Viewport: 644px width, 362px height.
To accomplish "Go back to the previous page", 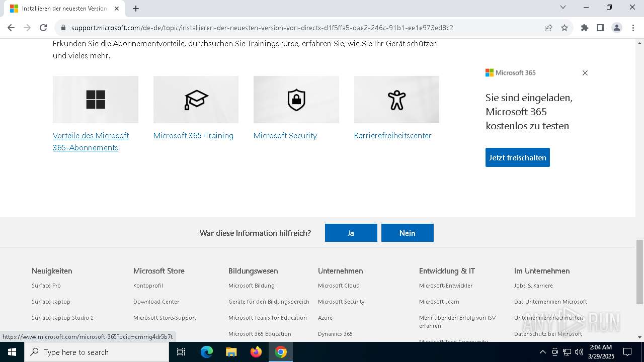I will tap(11, 28).
